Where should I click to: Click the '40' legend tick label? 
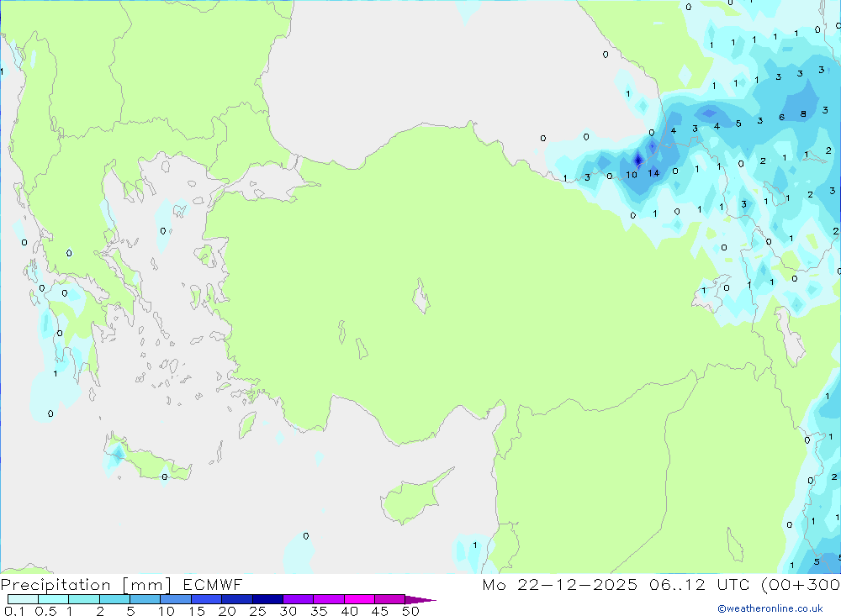click(349, 611)
